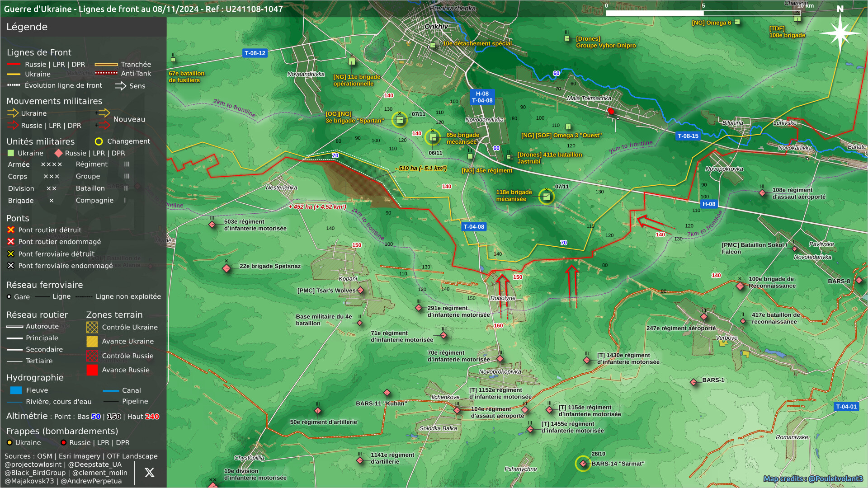Click the BARS-14 "Sarmat" unit diamond marker

pos(583,464)
